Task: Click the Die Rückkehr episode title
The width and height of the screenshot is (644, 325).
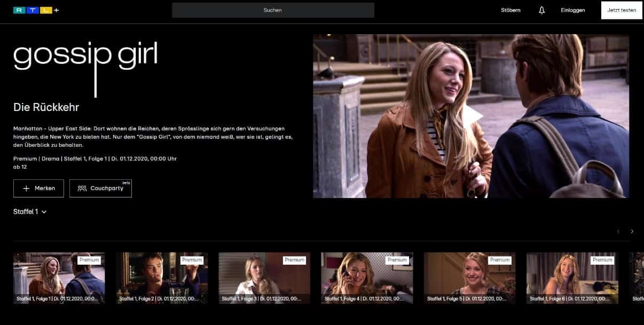Action: pyautogui.click(x=46, y=107)
